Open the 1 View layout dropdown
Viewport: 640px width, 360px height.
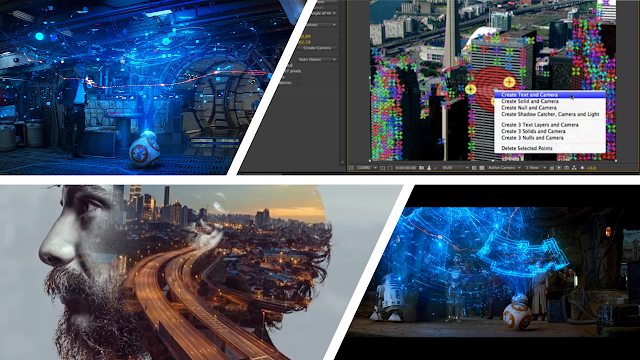[x=536, y=168]
